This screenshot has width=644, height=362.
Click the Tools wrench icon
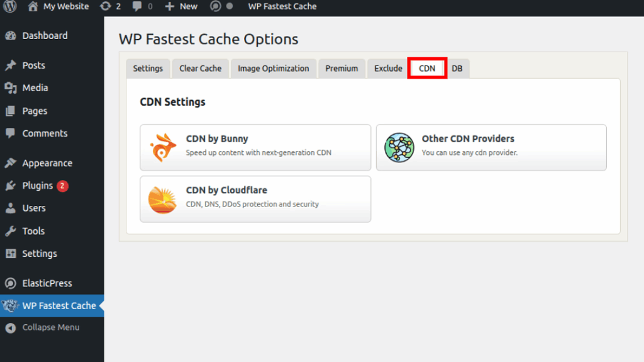tap(11, 231)
